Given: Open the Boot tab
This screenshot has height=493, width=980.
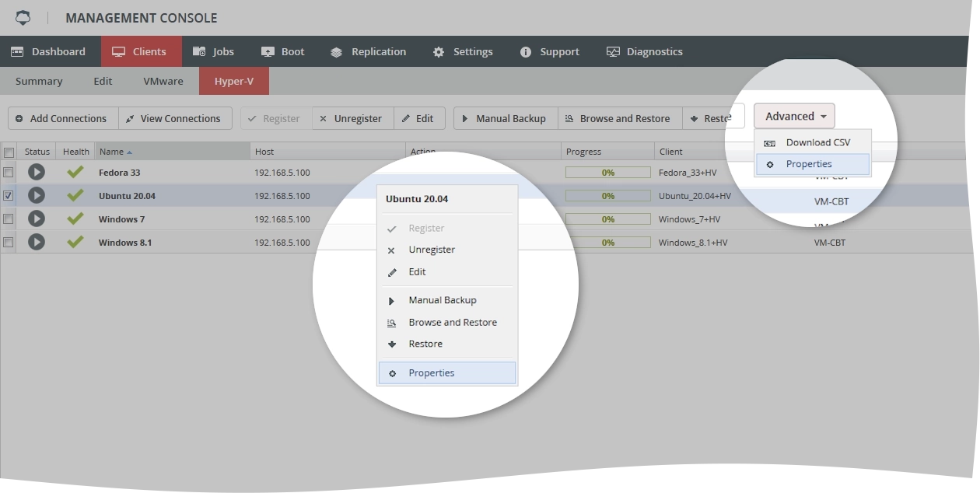Looking at the screenshot, I should pos(282,51).
